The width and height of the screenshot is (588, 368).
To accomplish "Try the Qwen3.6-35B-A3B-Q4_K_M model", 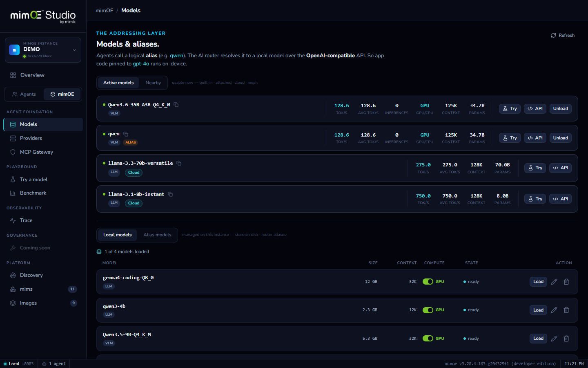I will [510, 109].
